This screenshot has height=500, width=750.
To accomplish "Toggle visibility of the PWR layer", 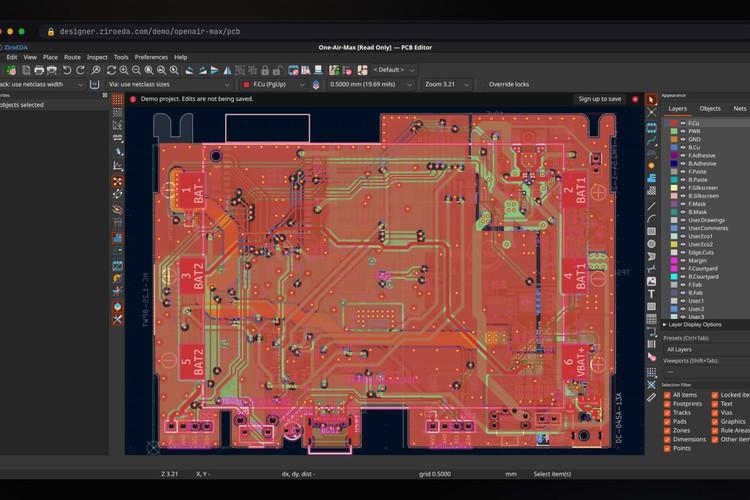I will click(x=683, y=131).
